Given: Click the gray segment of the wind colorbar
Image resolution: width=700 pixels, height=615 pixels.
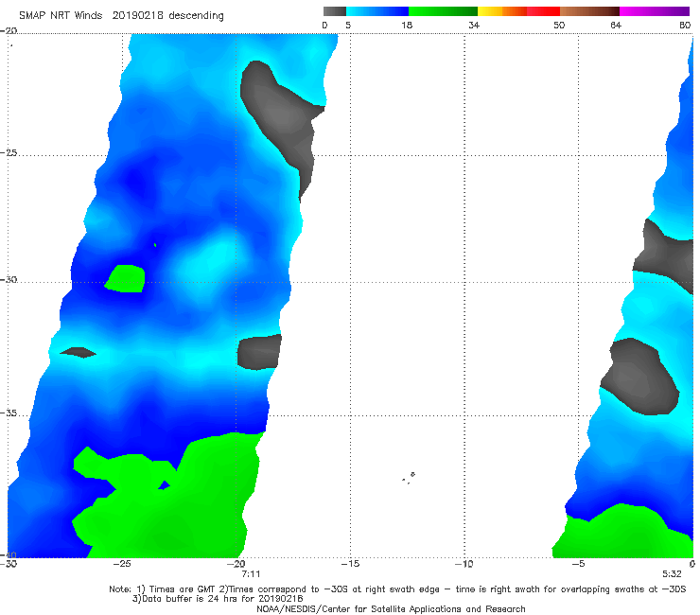Looking at the screenshot, I should pyautogui.click(x=334, y=11).
